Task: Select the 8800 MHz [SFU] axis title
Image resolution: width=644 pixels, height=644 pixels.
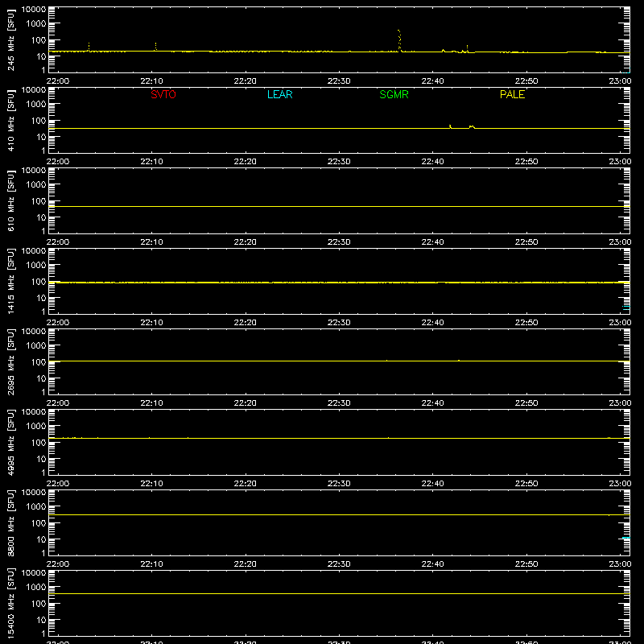Action: 10,522
